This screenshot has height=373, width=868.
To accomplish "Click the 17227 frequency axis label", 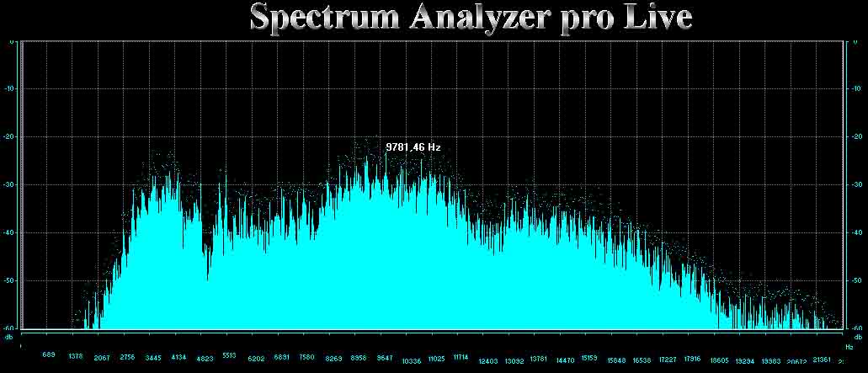I will pyautogui.click(x=668, y=360).
